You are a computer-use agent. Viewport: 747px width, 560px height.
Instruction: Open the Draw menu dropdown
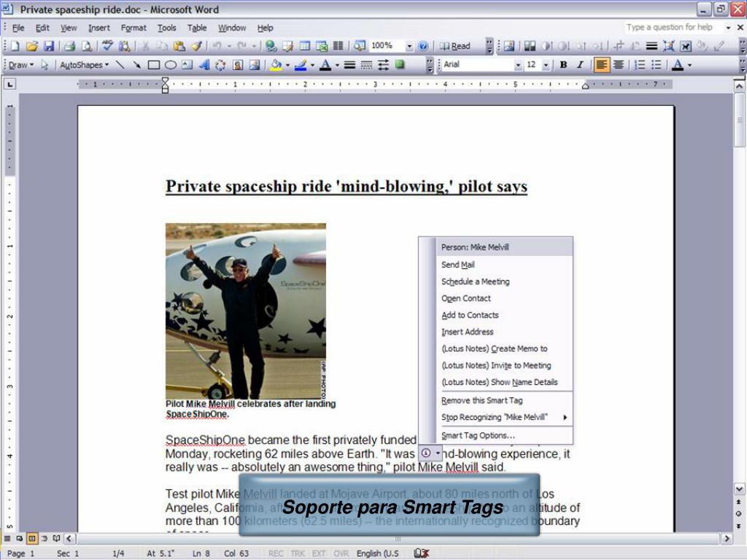pyautogui.click(x=21, y=65)
